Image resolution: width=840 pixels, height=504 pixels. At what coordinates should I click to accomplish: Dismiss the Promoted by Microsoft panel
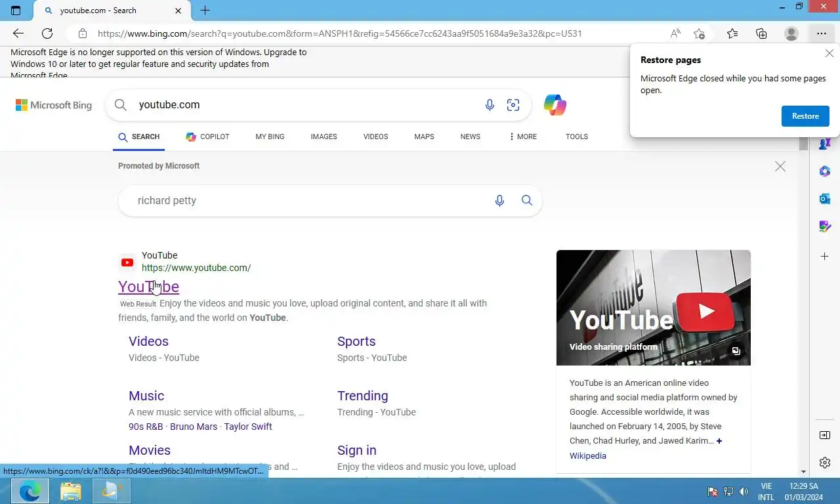[x=780, y=167]
